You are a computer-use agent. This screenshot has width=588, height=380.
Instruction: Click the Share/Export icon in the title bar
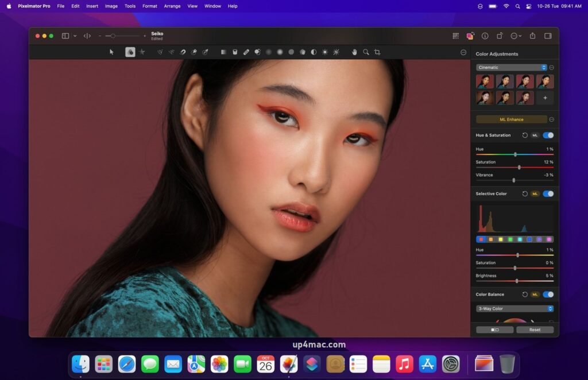click(533, 36)
